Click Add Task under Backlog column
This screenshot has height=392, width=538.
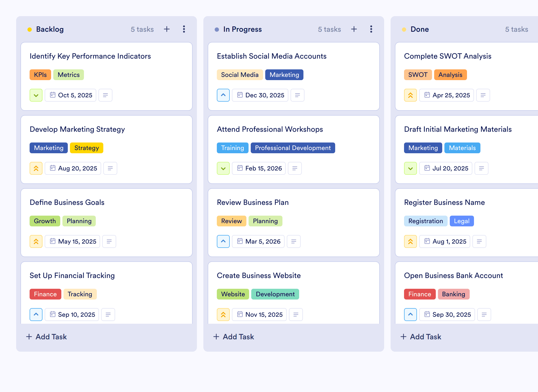tap(46, 337)
